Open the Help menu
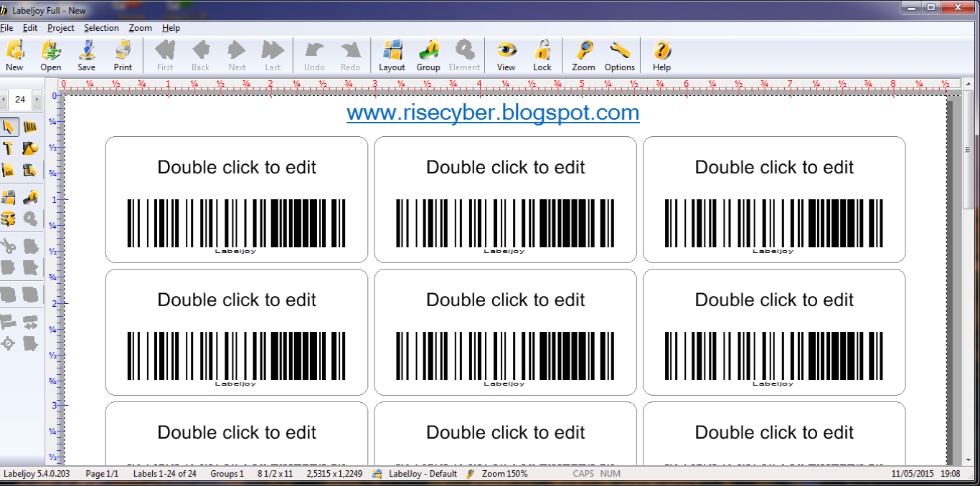 click(x=171, y=28)
